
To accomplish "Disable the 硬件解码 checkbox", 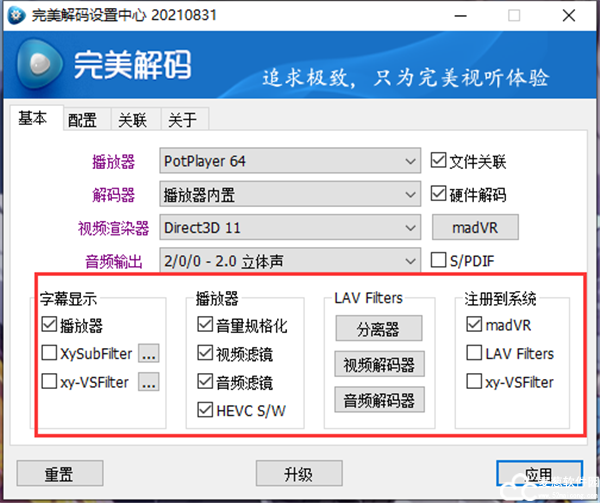I will [x=438, y=194].
